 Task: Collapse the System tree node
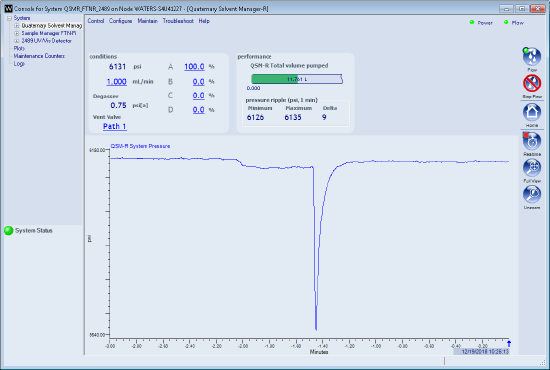[x=9, y=18]
